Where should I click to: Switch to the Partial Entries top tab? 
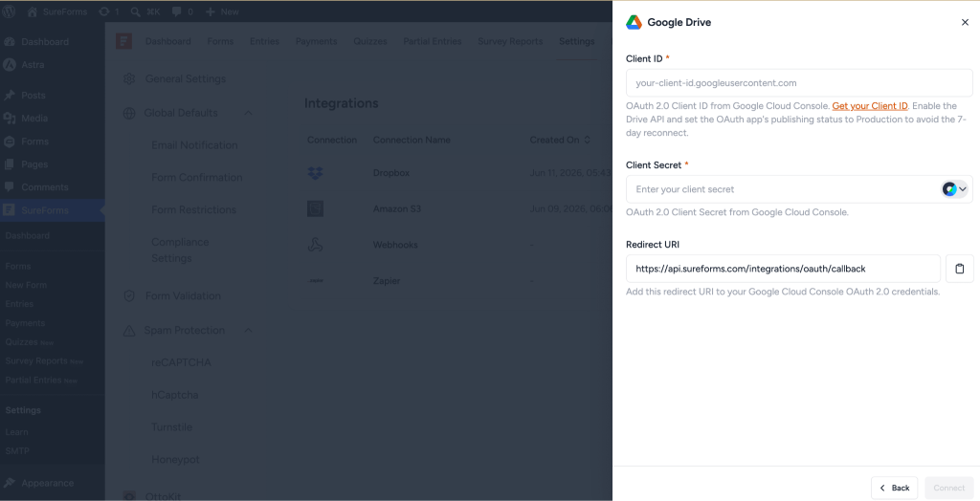click(433, 41)
